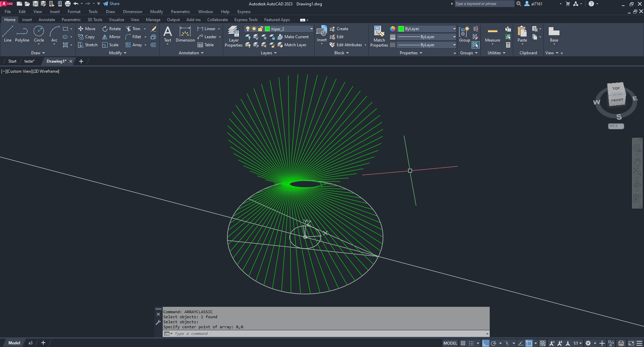The height and width of the screenshot is (347, 644).
Task: Open the Express menu
Action: [244, 12]
